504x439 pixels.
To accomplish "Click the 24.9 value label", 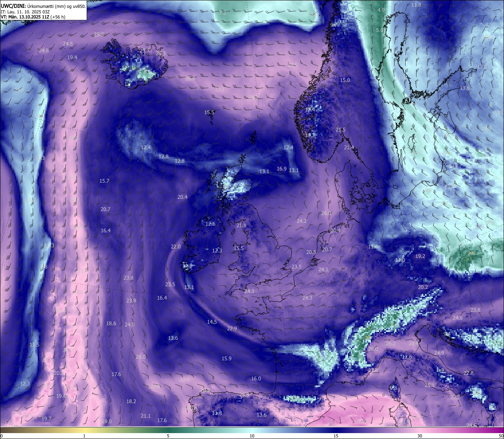I will [x=439, y=353].
